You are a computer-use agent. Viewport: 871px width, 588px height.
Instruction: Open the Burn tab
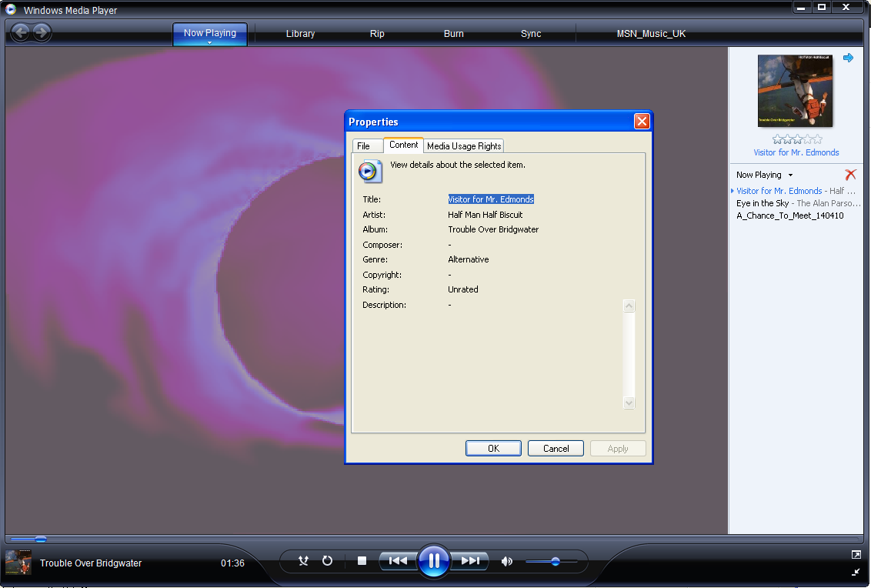(x=454, y=33)
